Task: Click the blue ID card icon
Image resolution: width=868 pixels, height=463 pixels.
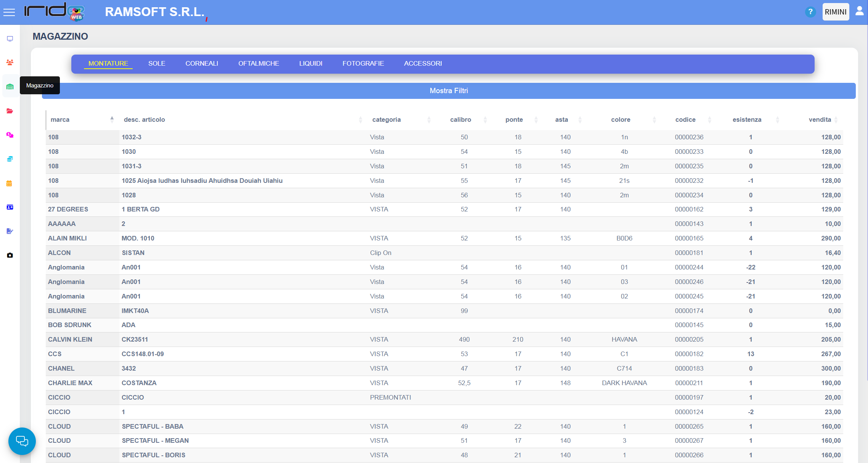Action: point(10,207)
